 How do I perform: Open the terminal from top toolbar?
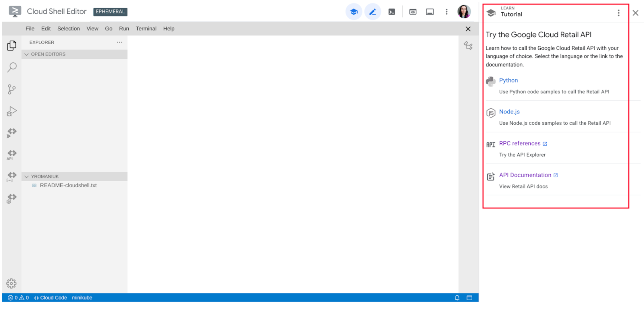pyautogui.click(x=391, y=12)
